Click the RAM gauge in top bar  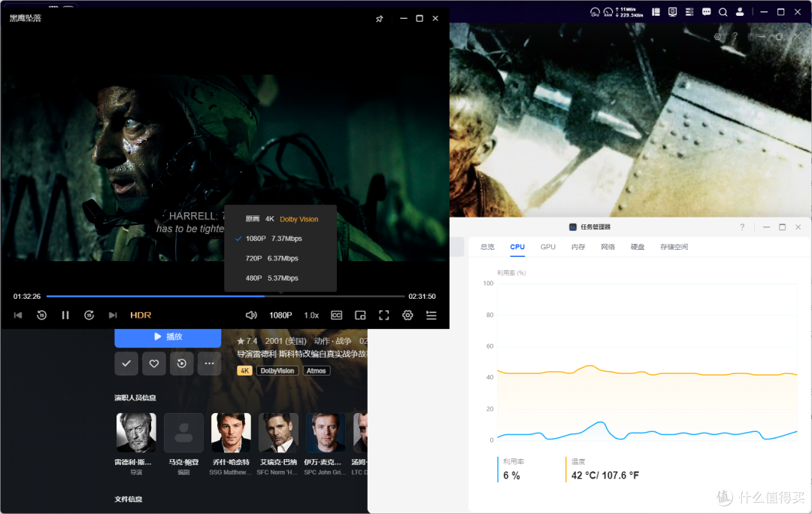click(x=608, y=12)
